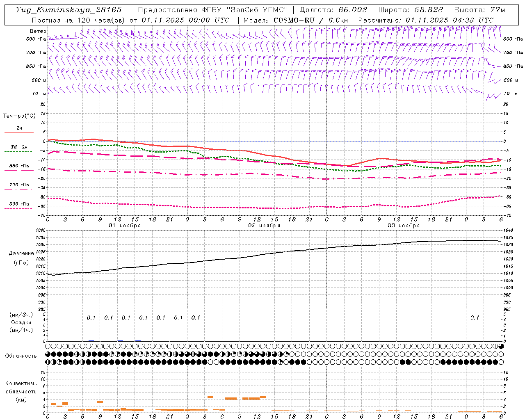This screenshot has height=420, width=525.
Task: Click the Ветер wind panel label
Action: coord(38,31)
